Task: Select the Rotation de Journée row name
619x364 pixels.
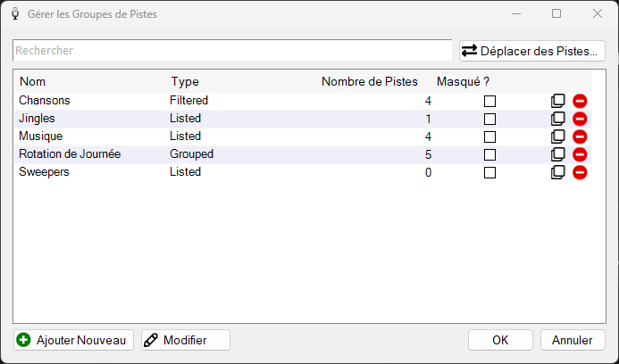Action: tap(70, 153)
